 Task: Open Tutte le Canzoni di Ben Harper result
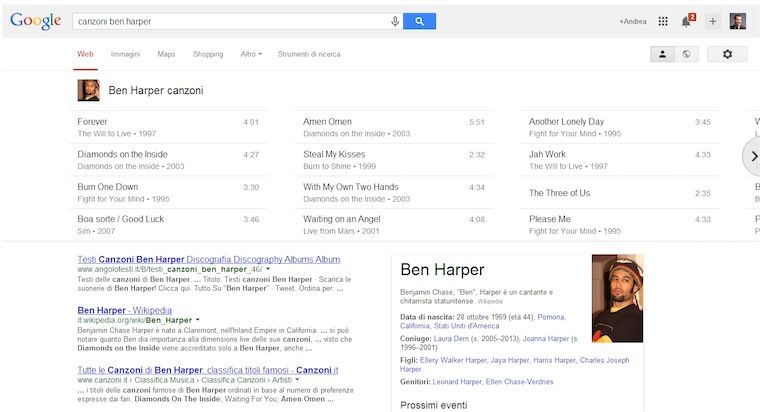(207, 370)
